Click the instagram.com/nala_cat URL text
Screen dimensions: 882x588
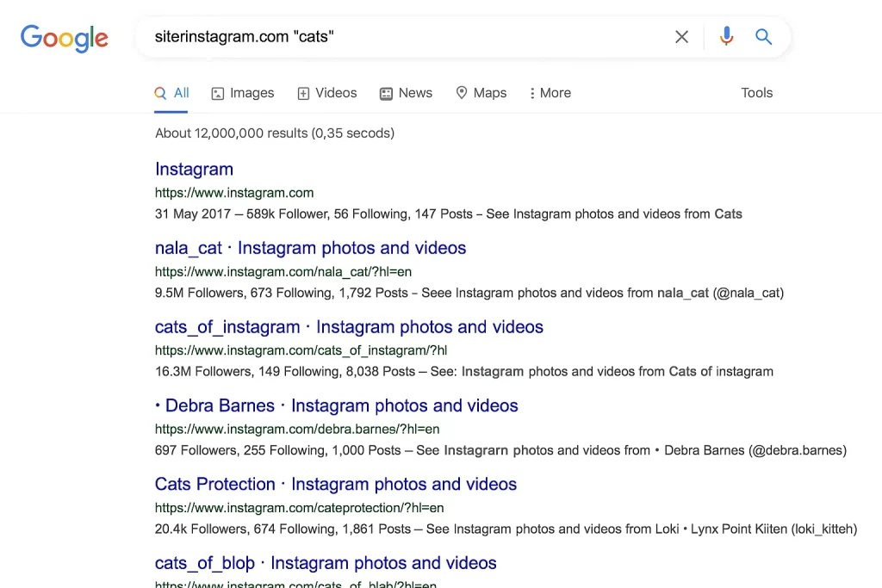click(x=283, y=271)
